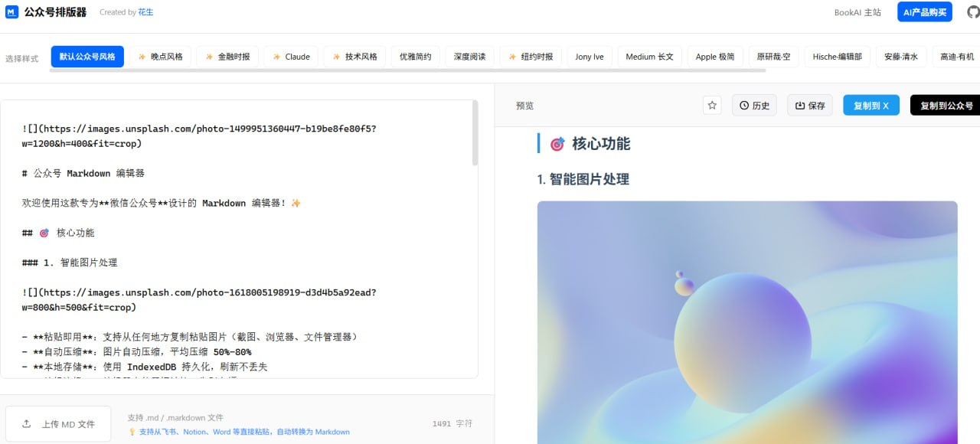Click the **粘贴即用** line in editor

(190, 337)
